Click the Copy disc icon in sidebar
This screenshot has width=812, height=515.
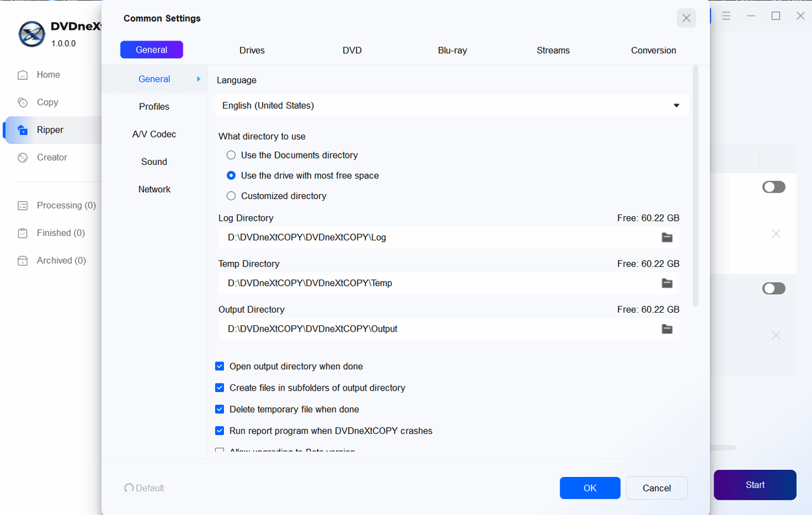23,102
